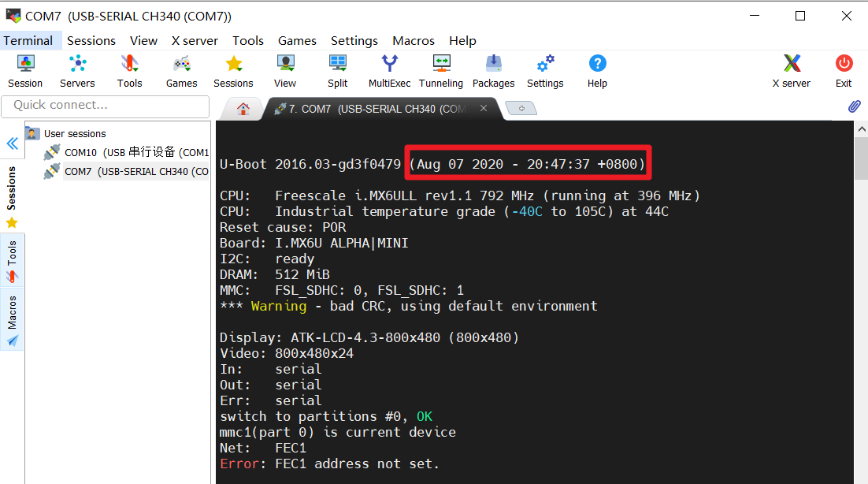
Task: Split the terminal view
Action: point(337,69)
